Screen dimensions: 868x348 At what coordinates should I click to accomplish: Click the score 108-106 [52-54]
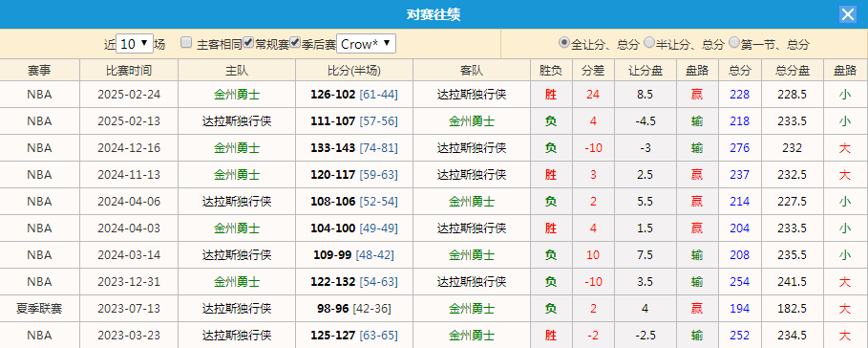(x=354, y=201)
